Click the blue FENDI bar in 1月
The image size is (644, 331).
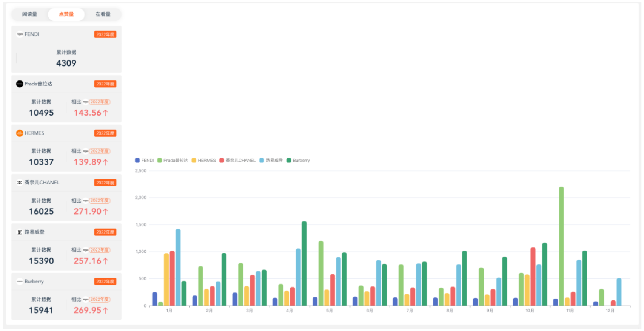[x=155, y=299]
